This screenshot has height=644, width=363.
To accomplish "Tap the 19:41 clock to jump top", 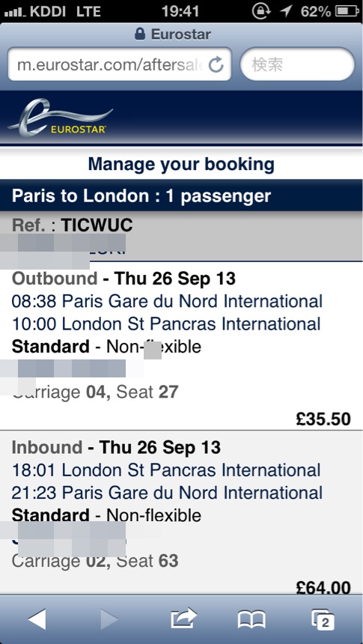I will coord(180,11).
